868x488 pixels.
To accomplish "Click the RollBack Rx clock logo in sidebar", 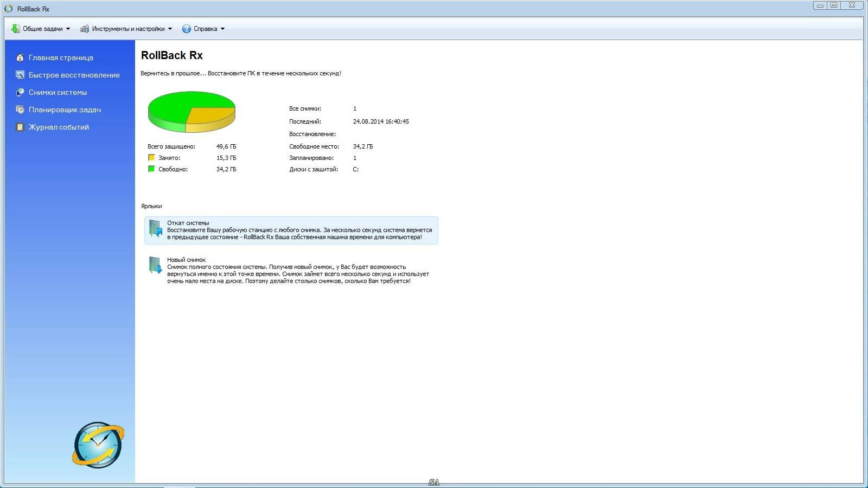I will 98,445.
